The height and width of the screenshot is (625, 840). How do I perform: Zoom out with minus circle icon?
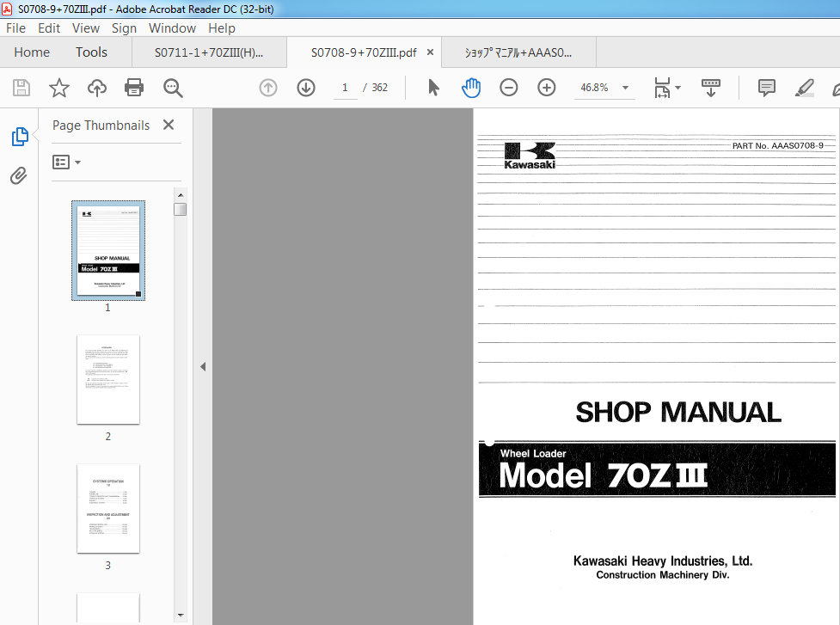(508, 88)
